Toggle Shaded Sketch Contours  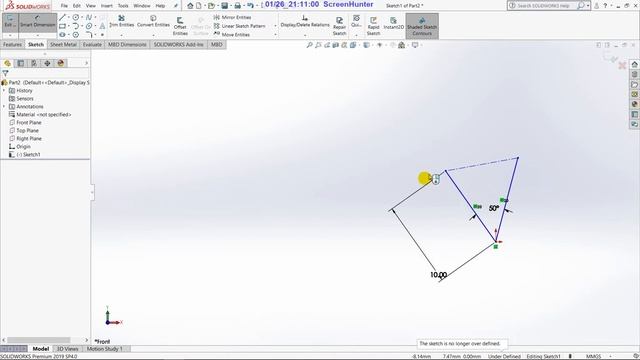(422, 26)
